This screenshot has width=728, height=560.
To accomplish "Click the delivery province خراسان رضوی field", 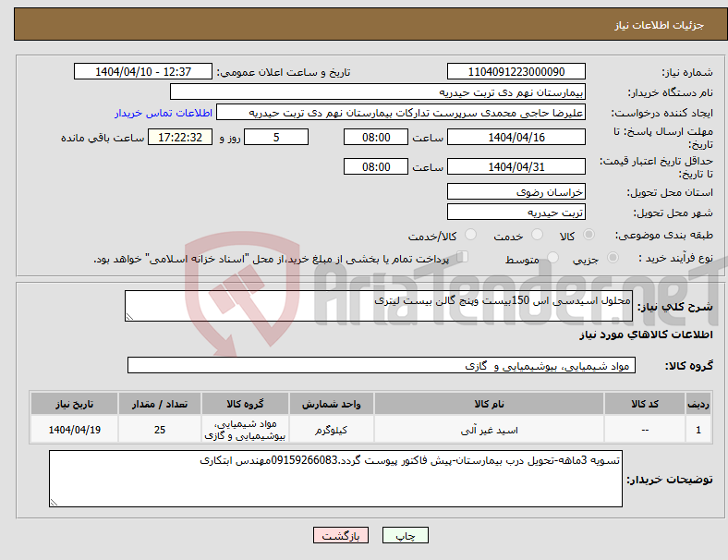I will (x=516, y=192).
